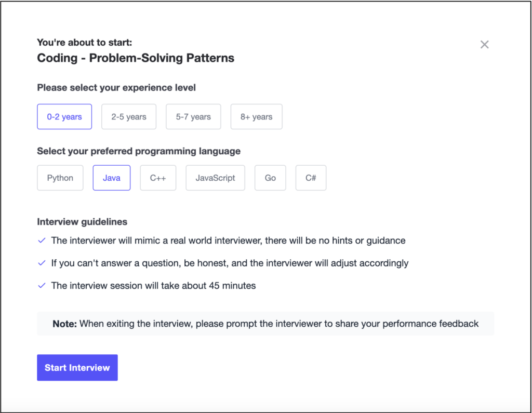The image size is (532, 413).
Task: Select Java as the programming language
Action: (x=111, y=178)
